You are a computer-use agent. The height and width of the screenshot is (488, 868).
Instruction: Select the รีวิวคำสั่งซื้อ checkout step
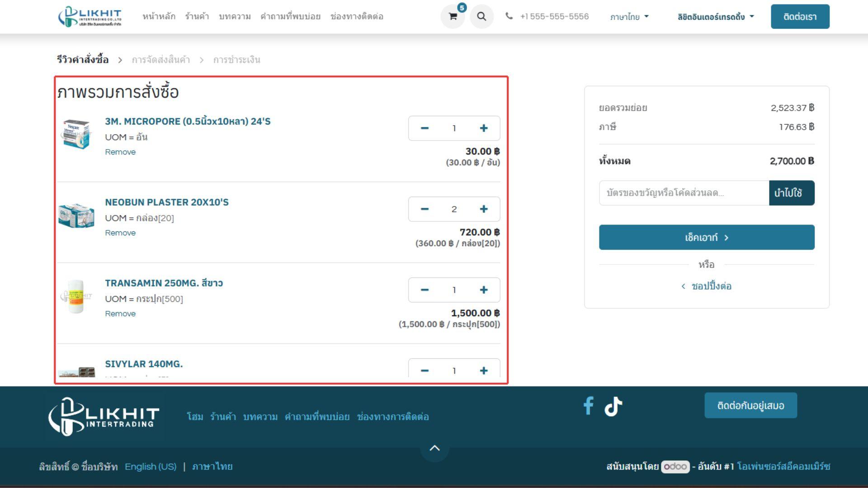pos(83,60)
